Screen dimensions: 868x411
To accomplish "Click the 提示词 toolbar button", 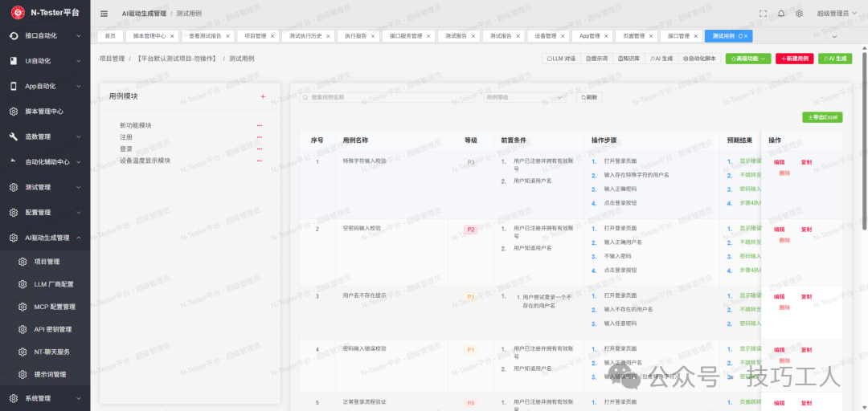I will click(x=596, y=58).
